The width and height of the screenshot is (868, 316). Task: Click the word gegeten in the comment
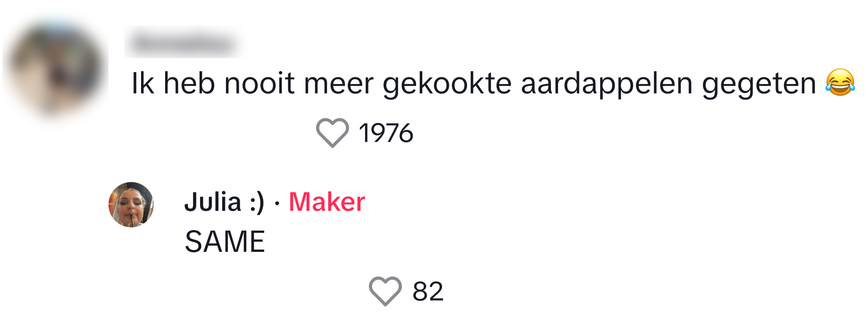[759, 84]
